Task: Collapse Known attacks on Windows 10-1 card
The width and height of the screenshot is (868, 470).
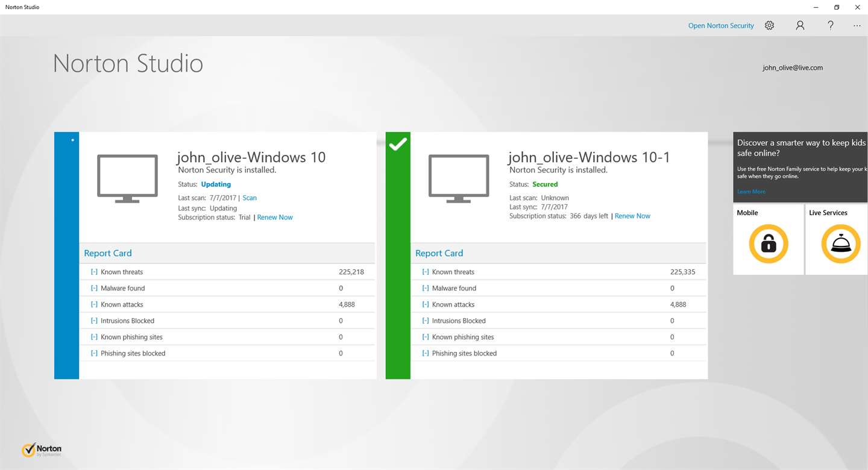Action: tap(426, 304)
